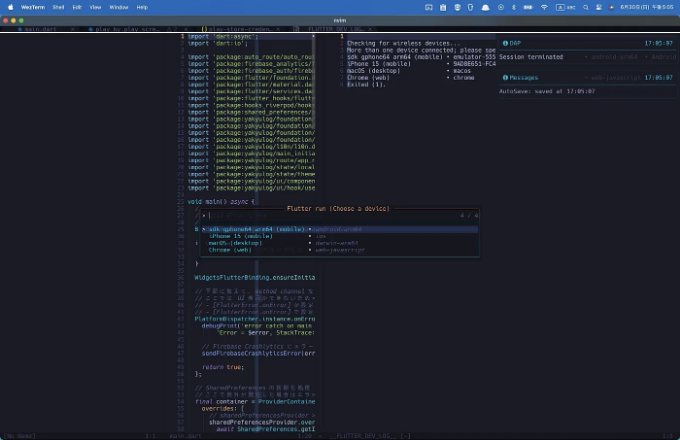Click the main.dart statusline label
Viewport: 680px width, 440px height.
click(x=185, y=436)
